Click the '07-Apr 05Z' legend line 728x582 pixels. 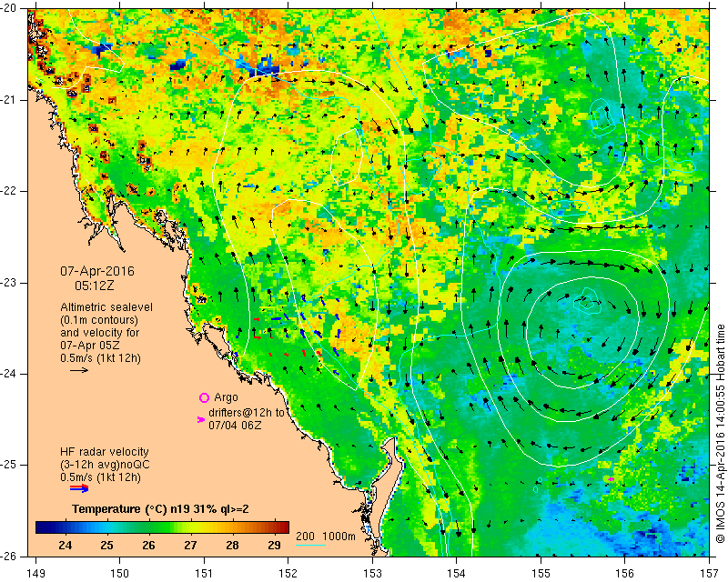(89, 346)
